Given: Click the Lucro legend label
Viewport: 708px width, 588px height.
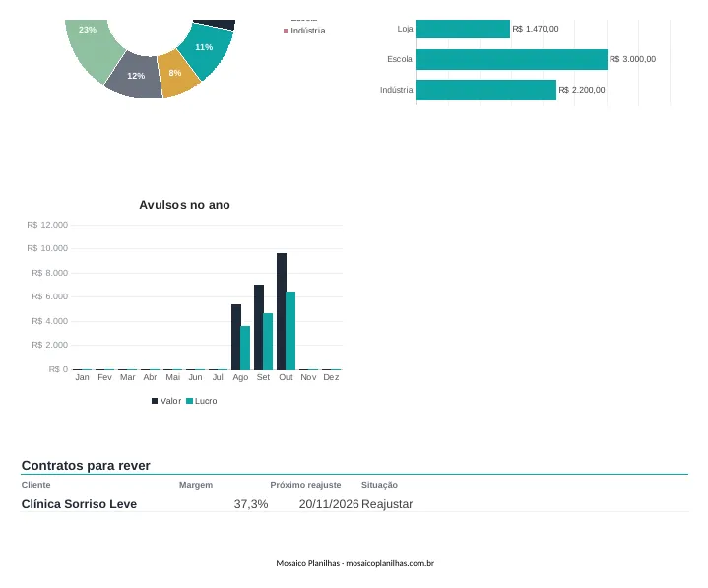Looking at the screenshot, I should (206, 401).
